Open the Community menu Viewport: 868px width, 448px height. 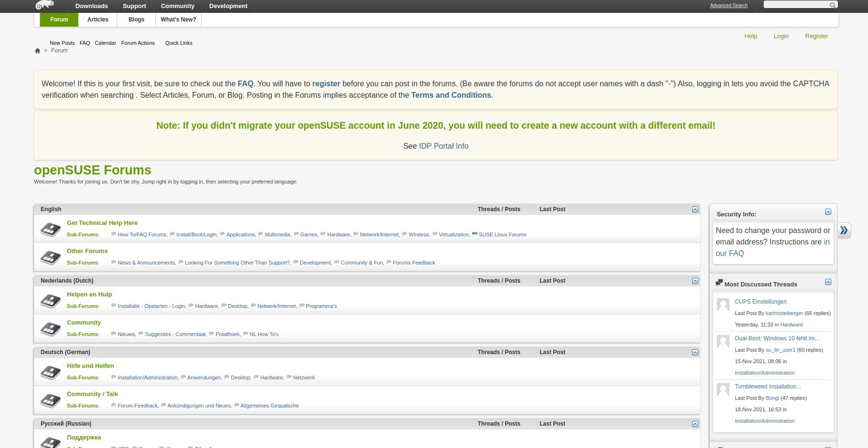(178, 6)
